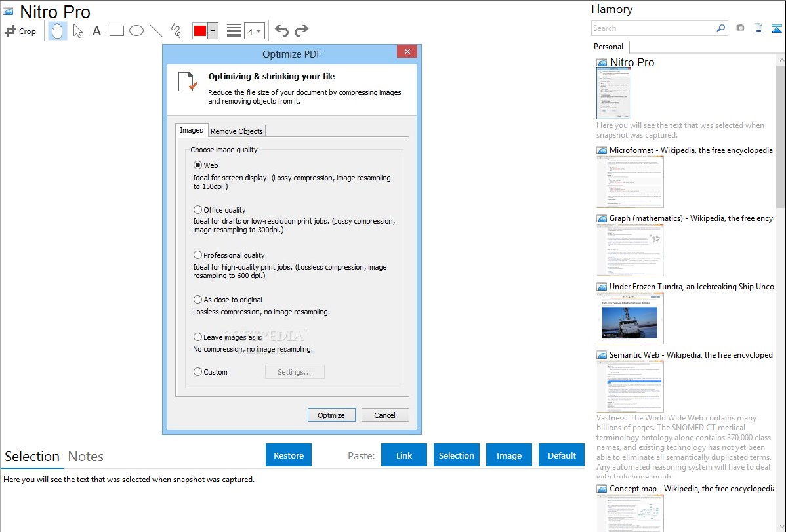Click the Nitro Pro title icon at top
Viewport: 786px width, 532px height.
pyautogui.click(x=8, y=12)
